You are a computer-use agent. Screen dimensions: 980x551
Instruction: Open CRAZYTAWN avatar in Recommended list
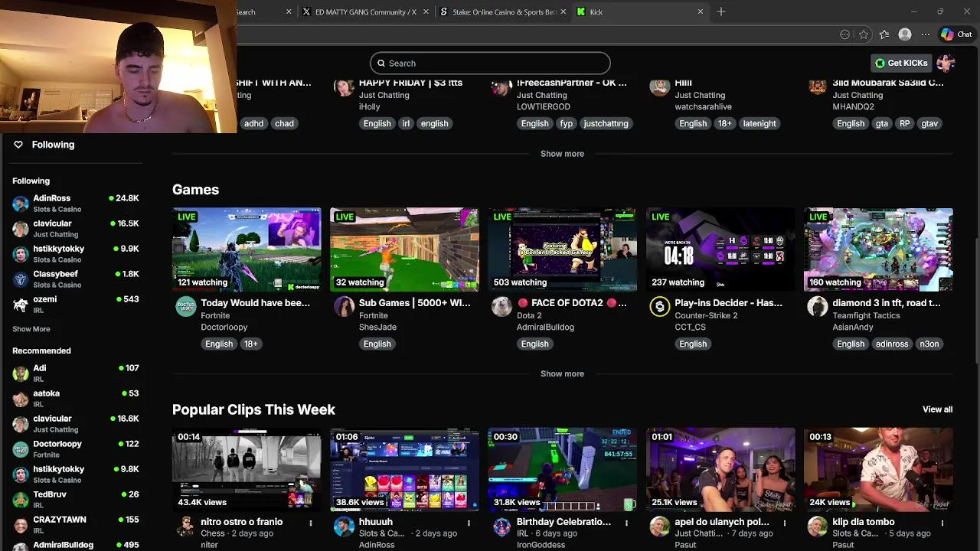[x=21, y=525]
